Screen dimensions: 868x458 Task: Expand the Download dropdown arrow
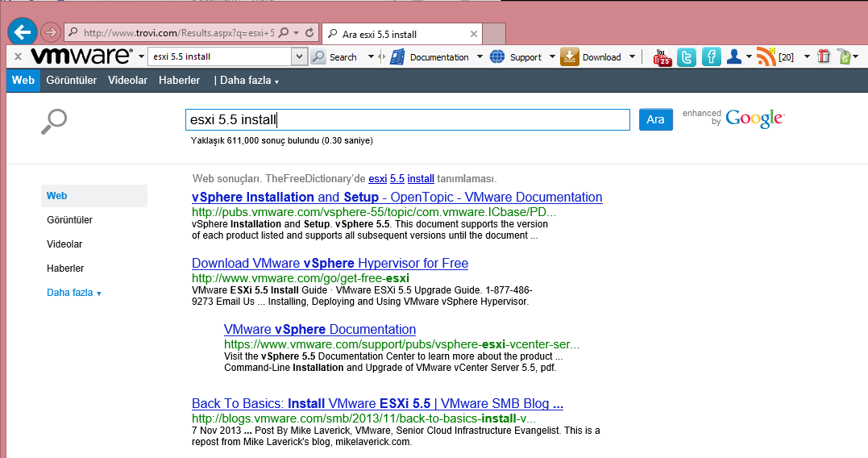[x=632, y=56]
